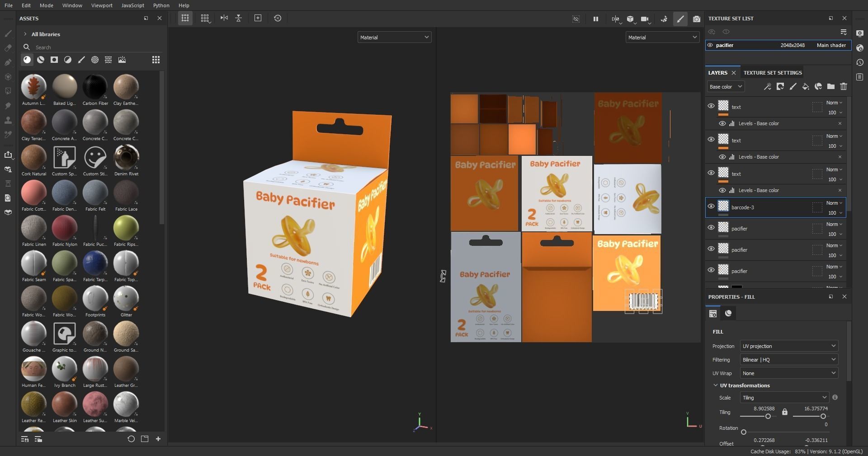Show Scale info tooltip button
Screen dimensions: 868x456
pyautogui.click(x=835, y=398)
